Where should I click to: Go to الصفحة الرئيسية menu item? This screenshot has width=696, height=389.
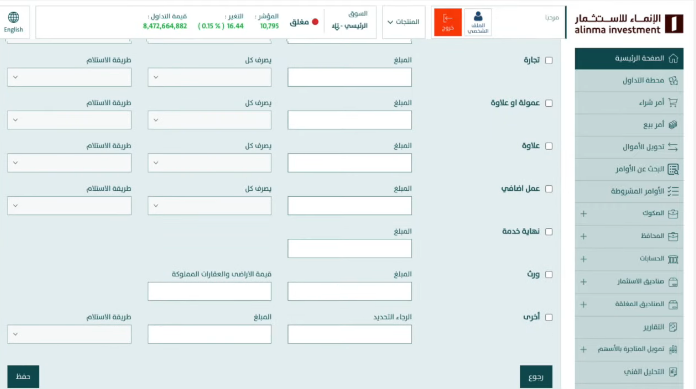coord(629,59)
